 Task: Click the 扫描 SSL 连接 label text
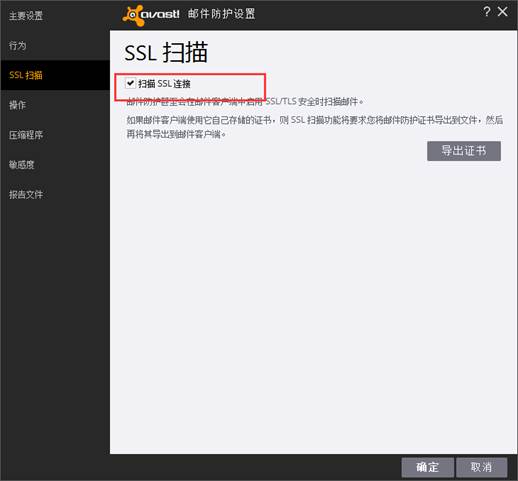coord(164,84)
